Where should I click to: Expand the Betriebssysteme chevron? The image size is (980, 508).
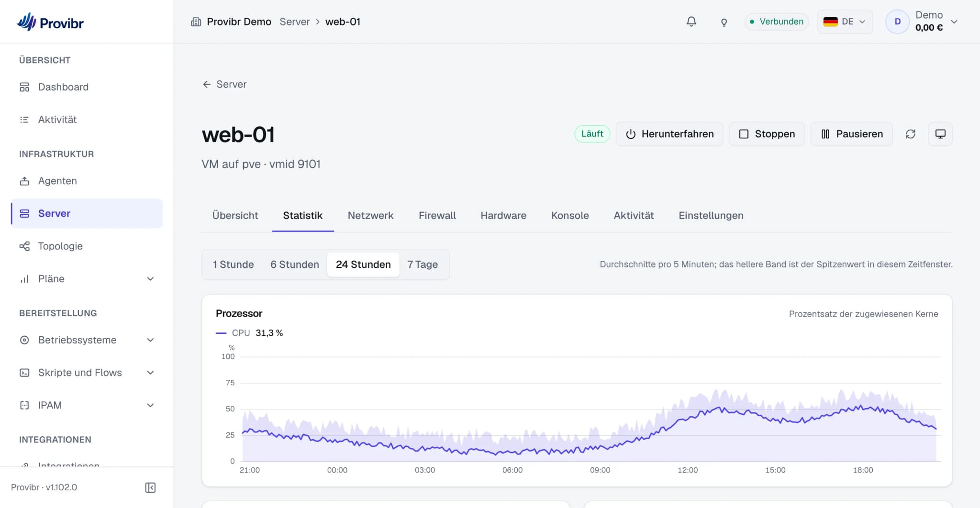tap(150, 340)
